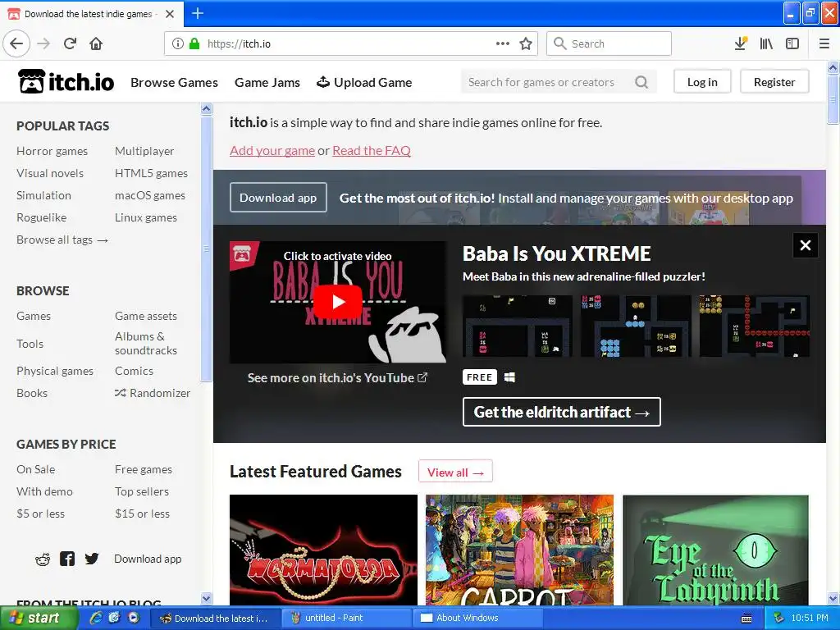Open the Firefox hamburger menu

(824, 43)
